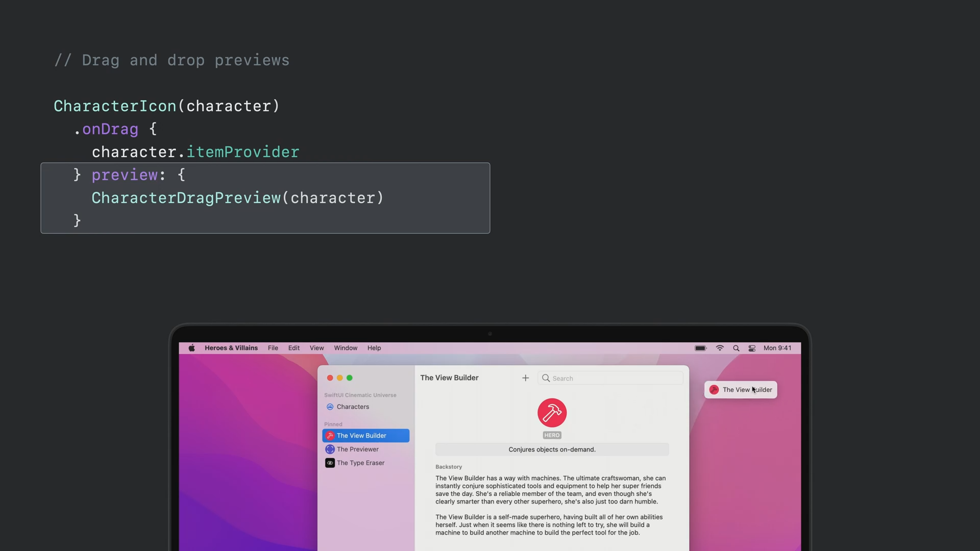This screenshot has height=551, width=980.
Task: Open Spotlight search in menu bar
Action: click(x=736, y=348)
